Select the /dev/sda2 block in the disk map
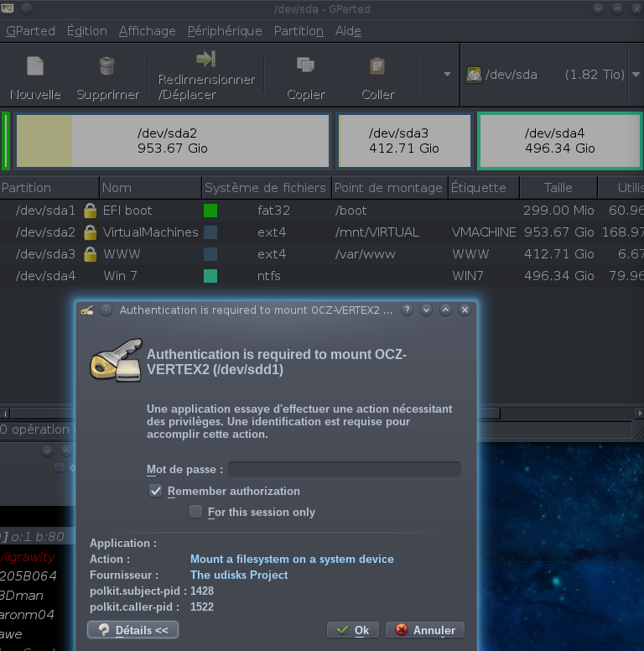Screen dimensions: 644x651 point(173,141)
